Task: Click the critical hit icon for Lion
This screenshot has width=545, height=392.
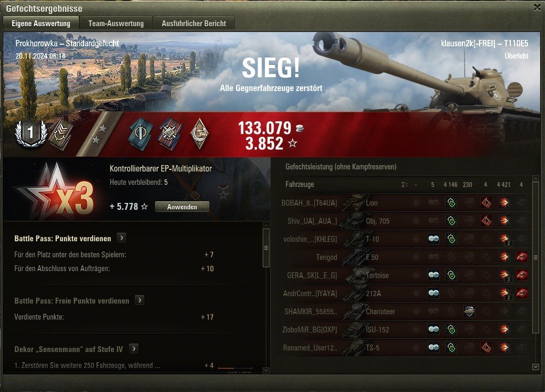Action: 486,202
